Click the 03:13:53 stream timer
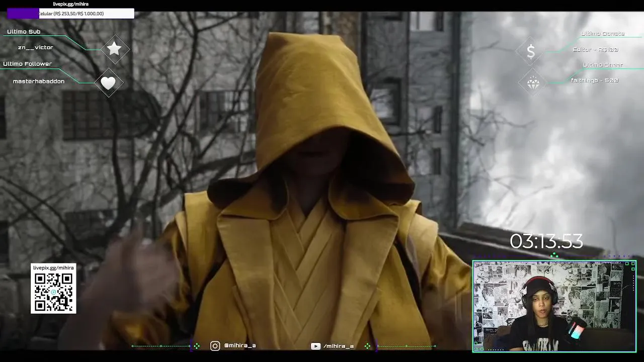 [546, 242]
